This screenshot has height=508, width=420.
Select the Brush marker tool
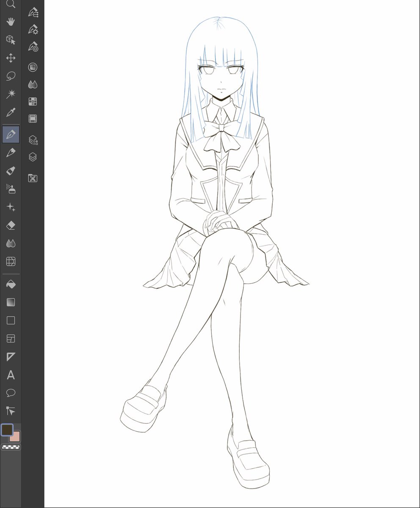point(11,171)
